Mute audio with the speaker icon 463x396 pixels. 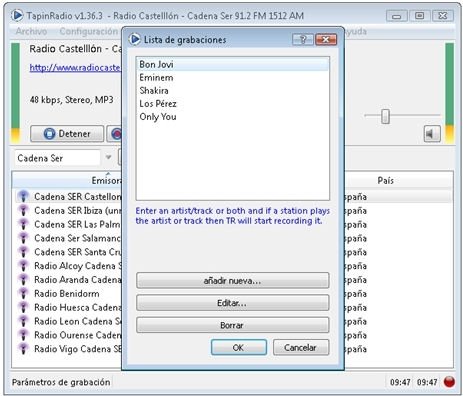pos(432,134)
